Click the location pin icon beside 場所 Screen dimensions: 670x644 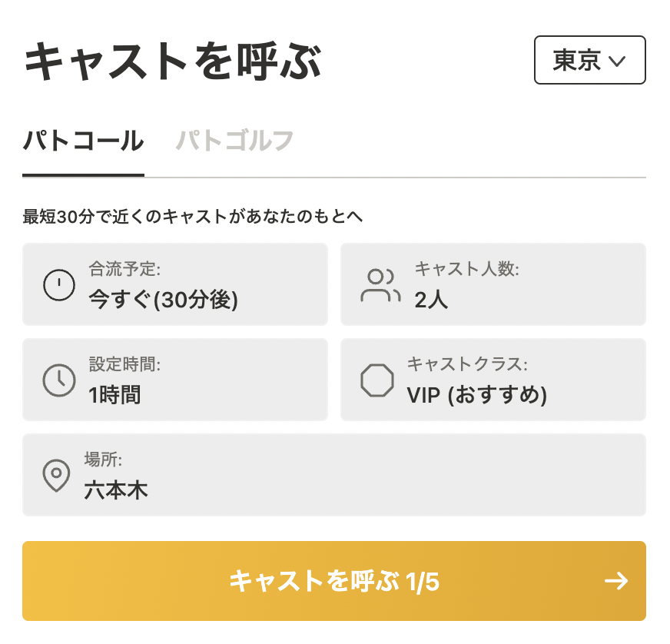56,475
